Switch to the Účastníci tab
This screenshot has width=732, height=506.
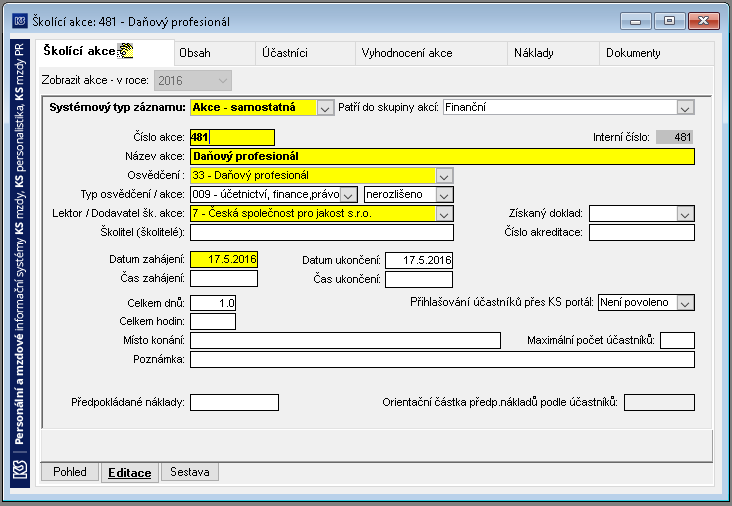305,53
